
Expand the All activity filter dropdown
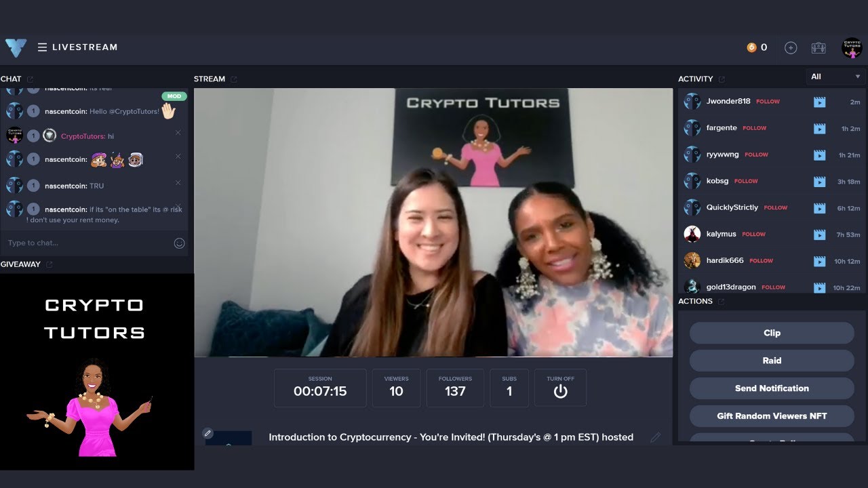[x=835, y=77]
